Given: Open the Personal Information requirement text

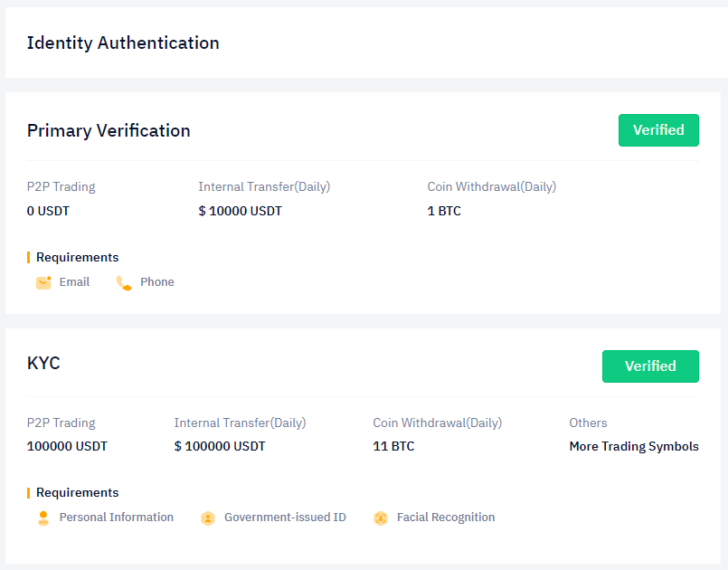Looking at the screenshot, I should [x=116, y=518].
